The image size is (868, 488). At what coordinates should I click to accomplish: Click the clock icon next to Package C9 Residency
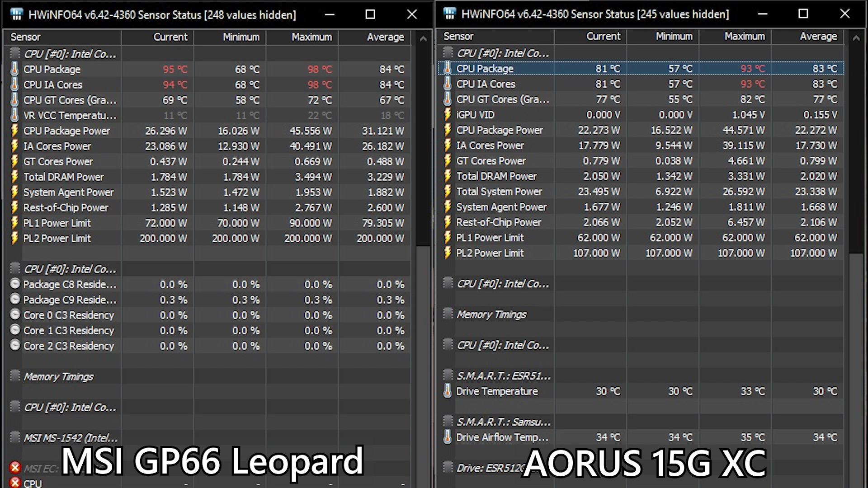coord(15,299)
